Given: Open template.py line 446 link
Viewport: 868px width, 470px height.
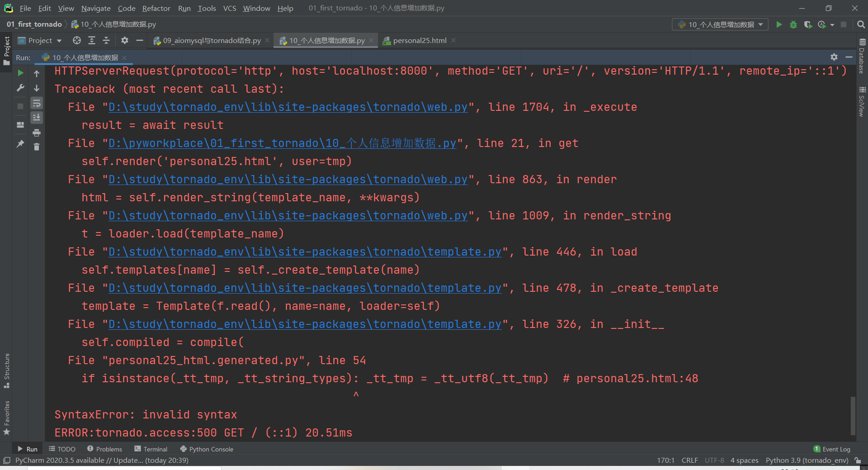Looking at the screenshot, I should click(305, 252).
